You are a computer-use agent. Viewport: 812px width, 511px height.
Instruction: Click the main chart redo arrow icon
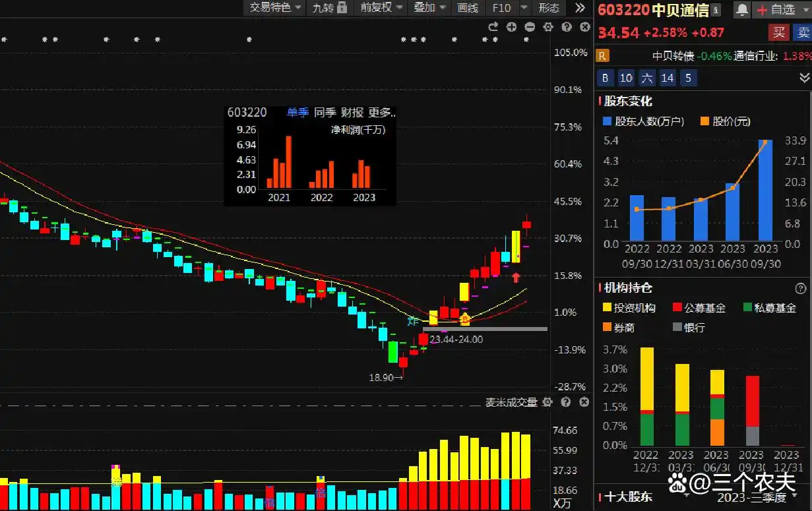coord(493,27)
